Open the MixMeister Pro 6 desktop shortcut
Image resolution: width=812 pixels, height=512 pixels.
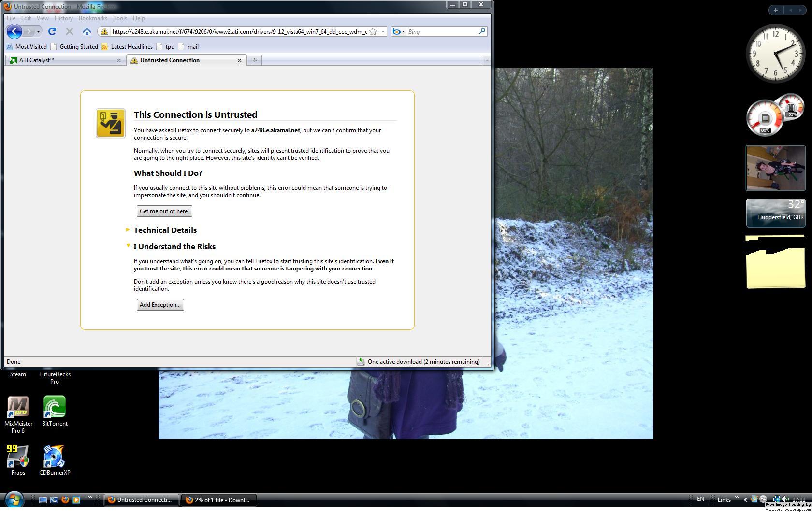[x=18, y=415]
